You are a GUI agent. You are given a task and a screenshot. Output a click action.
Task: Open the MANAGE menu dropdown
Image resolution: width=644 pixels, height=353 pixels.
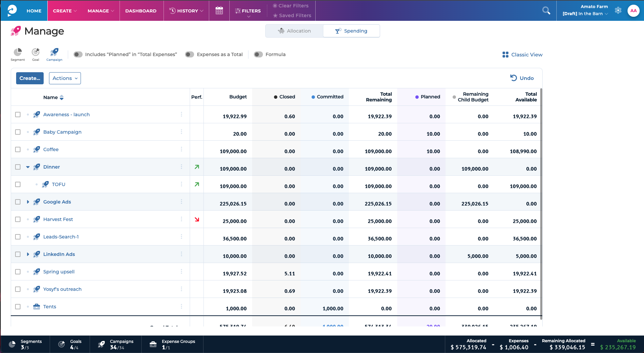(x=101, y=11)
